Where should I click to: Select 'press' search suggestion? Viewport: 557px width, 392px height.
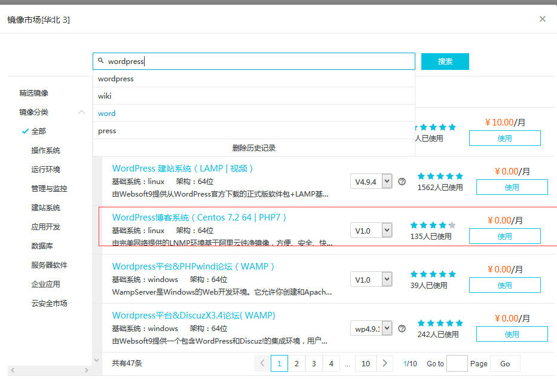(254, 131)
